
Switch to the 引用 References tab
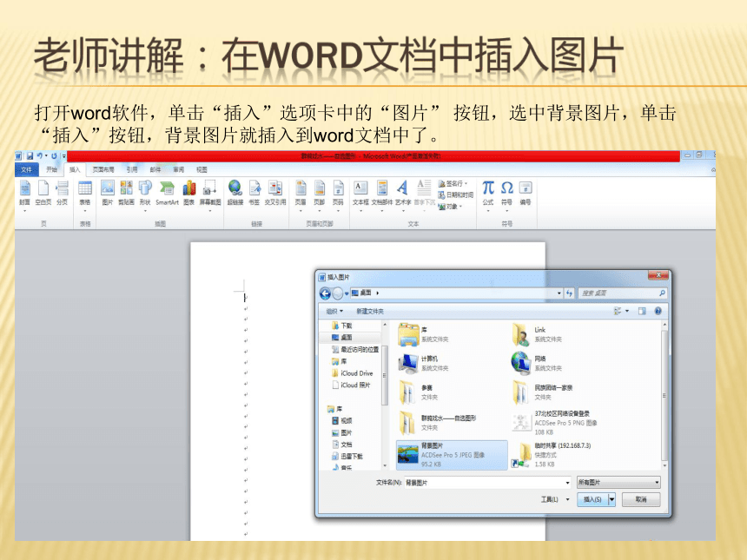[132, 169]
